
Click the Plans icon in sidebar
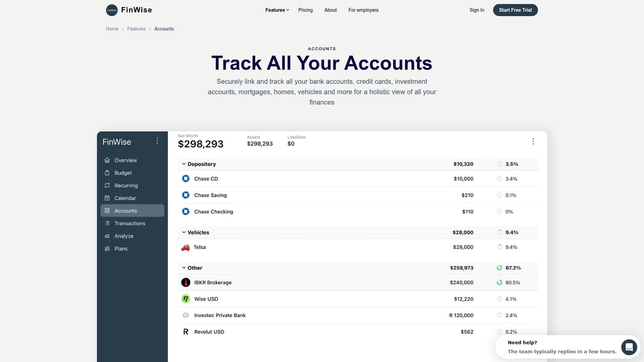[x=107, y=248]
